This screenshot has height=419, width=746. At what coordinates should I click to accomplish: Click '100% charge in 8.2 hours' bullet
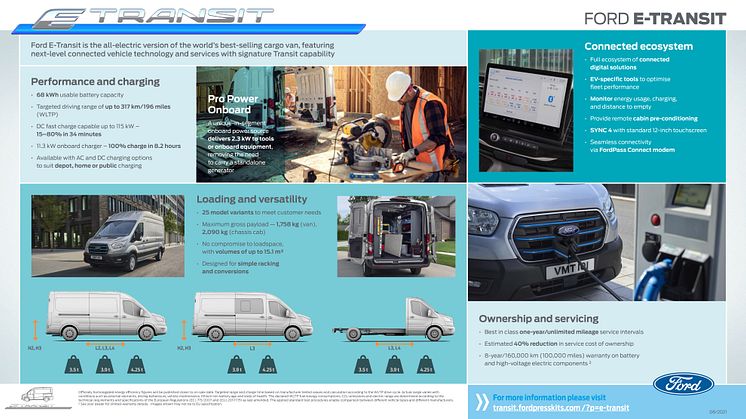[x=144, y=146]
